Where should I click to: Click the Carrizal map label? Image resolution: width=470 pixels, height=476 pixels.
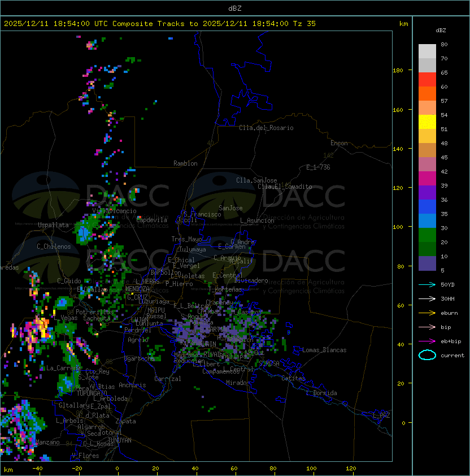pyautogui.click(x=168, y=379)
